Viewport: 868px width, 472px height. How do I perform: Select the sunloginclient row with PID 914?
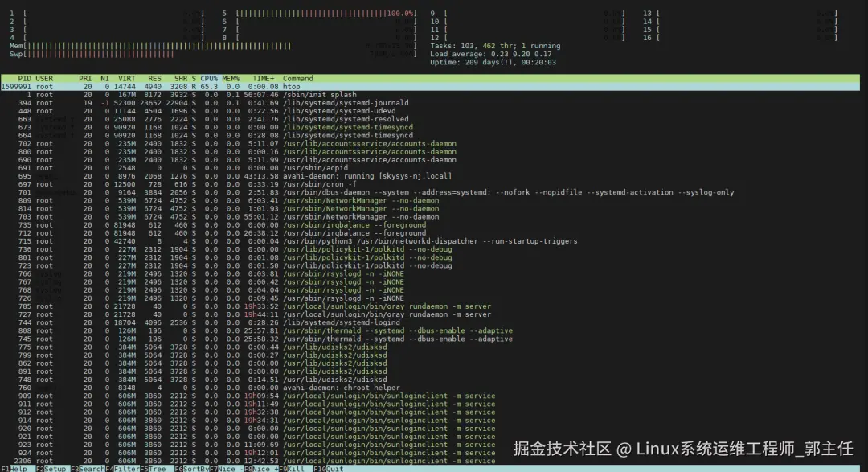click(430, 420)
